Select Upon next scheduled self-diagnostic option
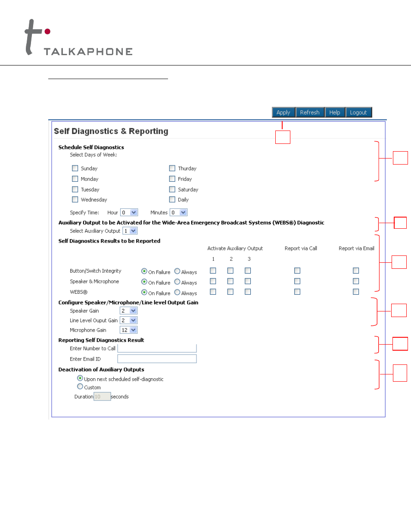411x532 pixels. [80, 378]
